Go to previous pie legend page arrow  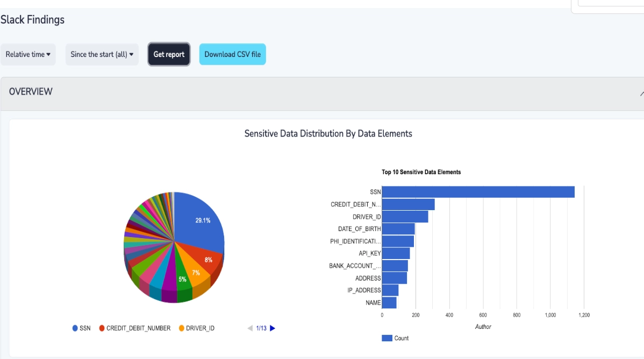click(250, 328)
